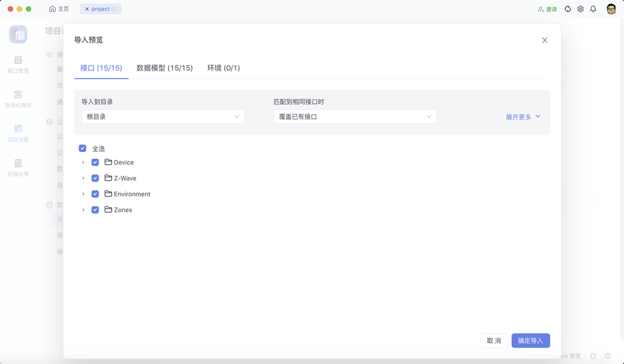Open the 导入到目录 dropdown showing 根目录

pyautogui.click(x=163, y=116)
